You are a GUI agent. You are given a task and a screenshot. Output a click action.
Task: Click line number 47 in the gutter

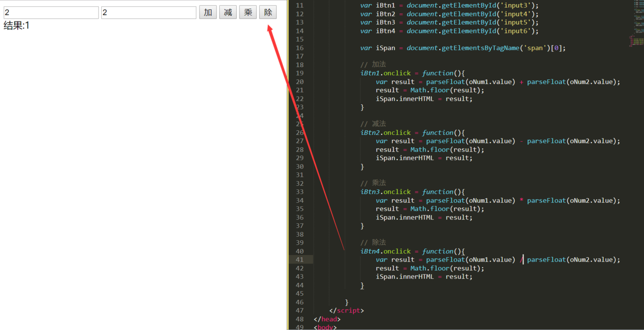pos(300,310)
